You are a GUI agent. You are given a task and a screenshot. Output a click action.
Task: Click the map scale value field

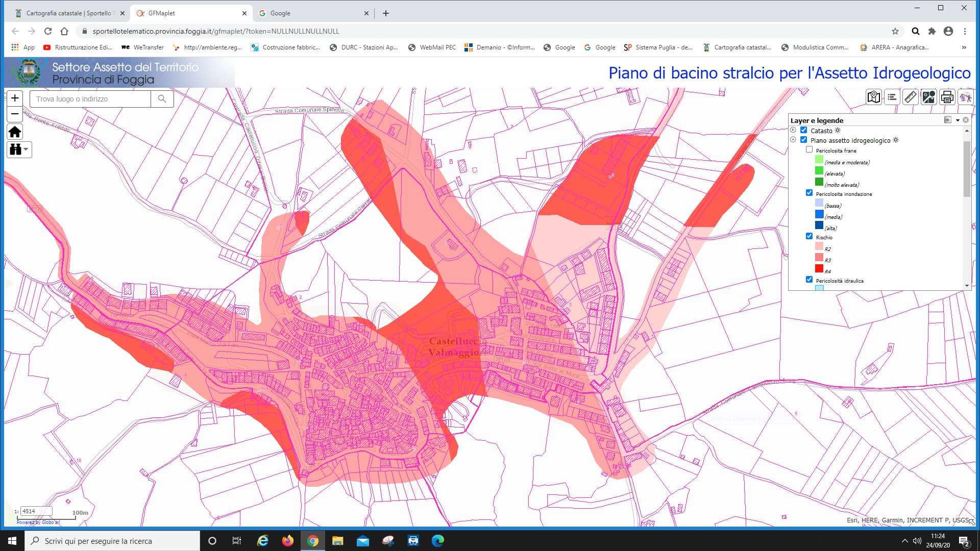pyautogui.click(x=36, y=511)
